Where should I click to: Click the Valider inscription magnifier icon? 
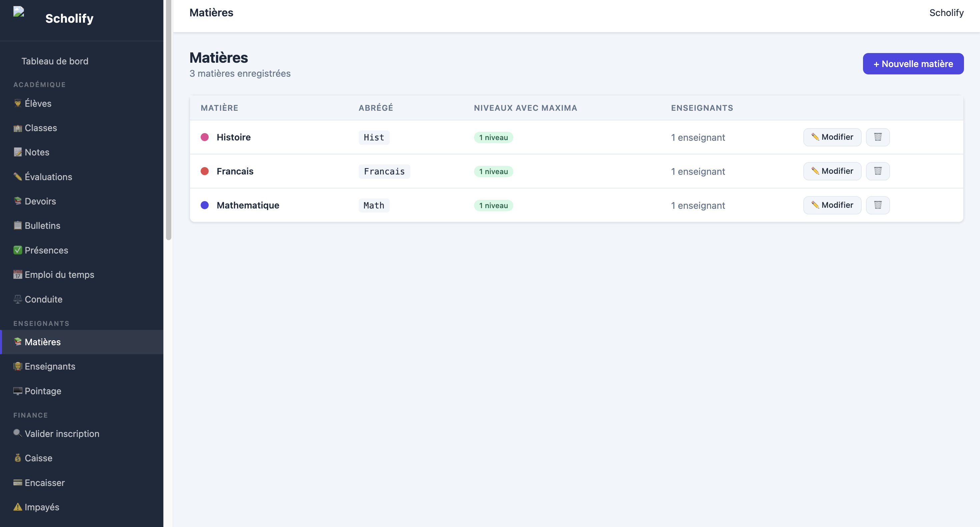(17, 434)
